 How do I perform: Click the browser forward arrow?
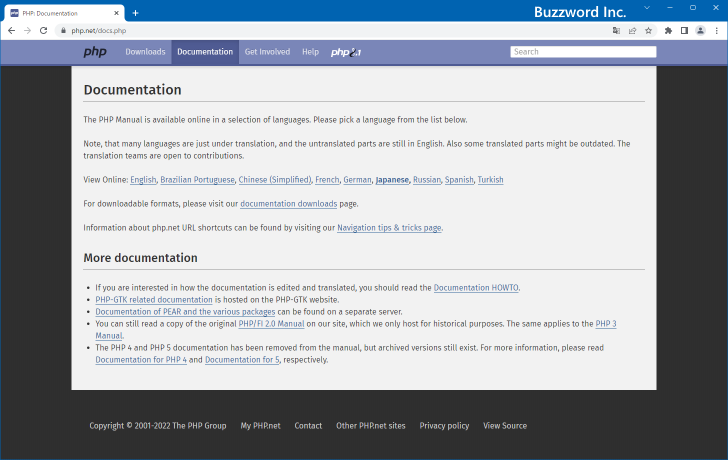tap(27, 31)
